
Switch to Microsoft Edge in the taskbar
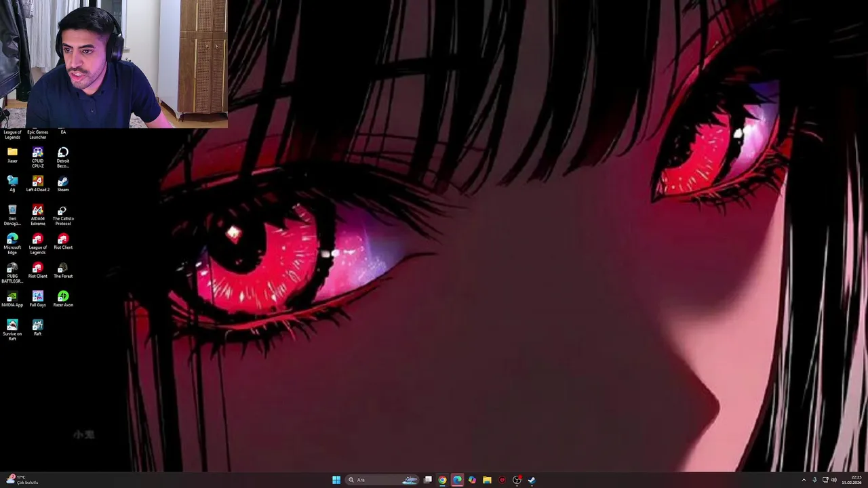(457, 480)
